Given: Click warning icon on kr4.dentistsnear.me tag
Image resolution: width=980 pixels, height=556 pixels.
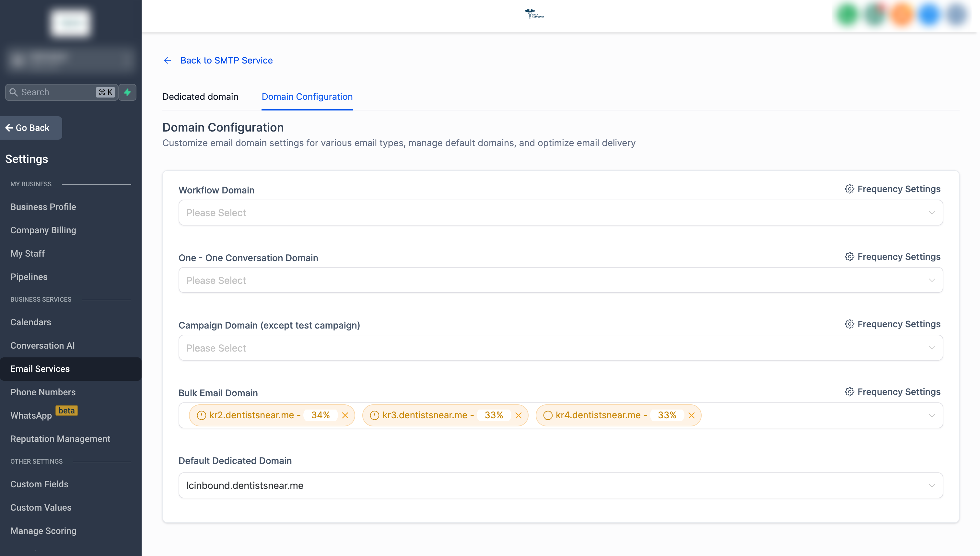Looking at the screenshot, I should click(548, 415).
